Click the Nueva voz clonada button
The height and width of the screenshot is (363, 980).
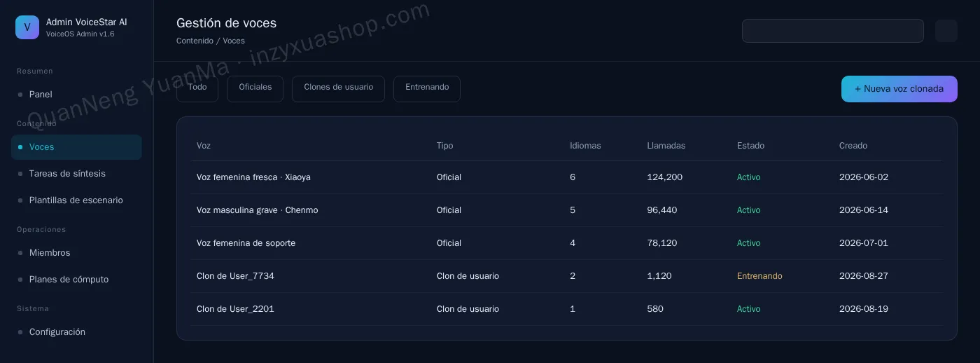point(899,89)
